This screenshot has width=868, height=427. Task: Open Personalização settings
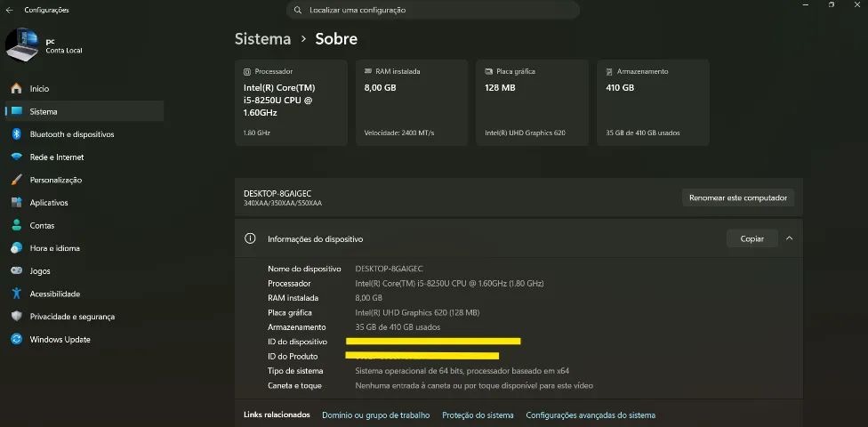[84, 180]
